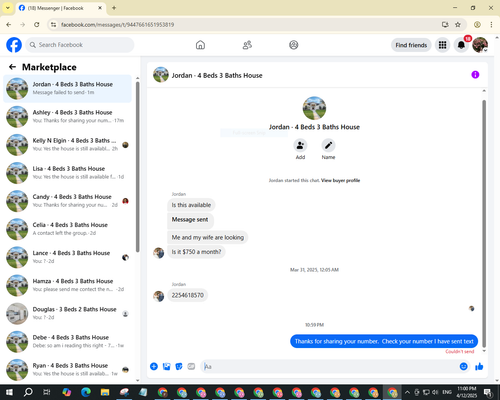Open the Facebook logo home link
This screenshot has height=400, width=500.
(x=14, y=45)
